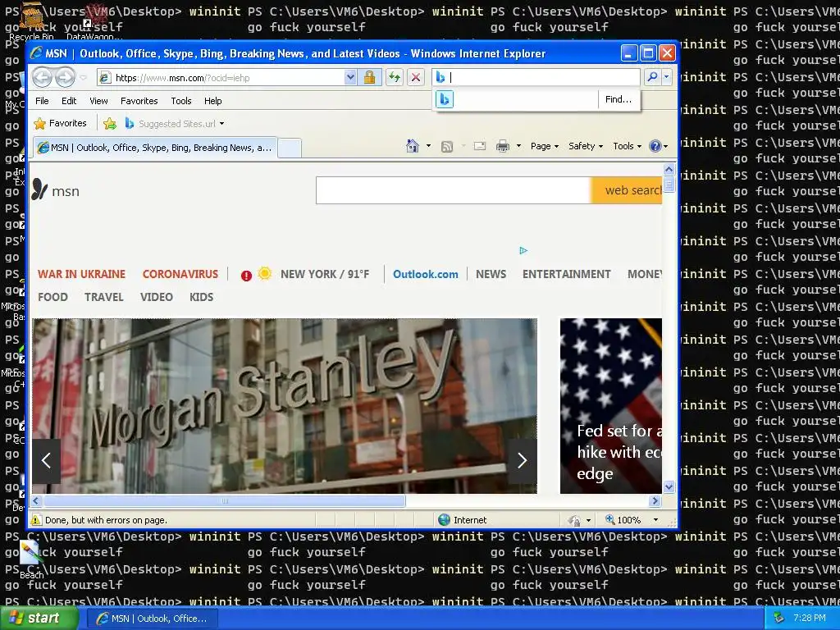Viewport: 840px width, 630px height.
Task: Open NEW YORK / 91°F weather link
Action: point(325,274)
